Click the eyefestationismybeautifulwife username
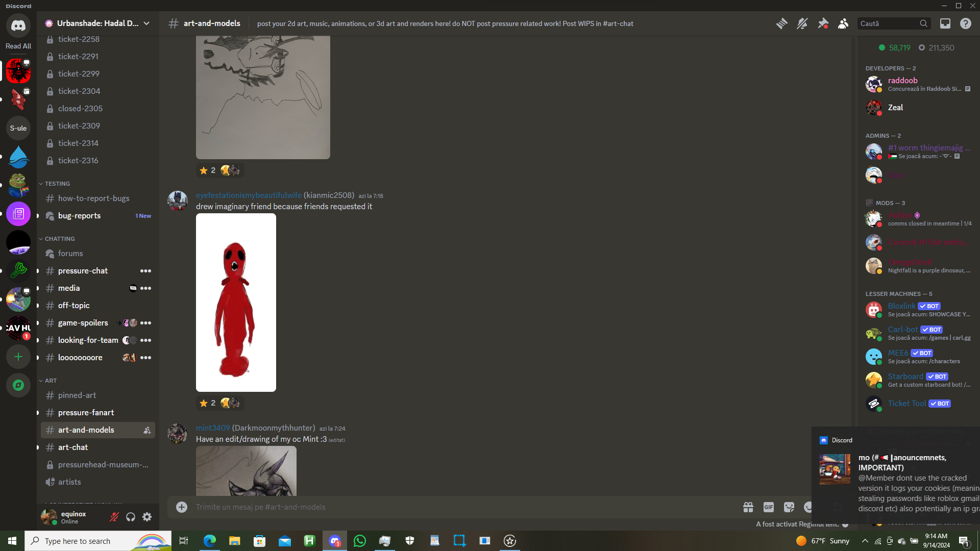The image size is (980, 551). [x=249, y=195]
